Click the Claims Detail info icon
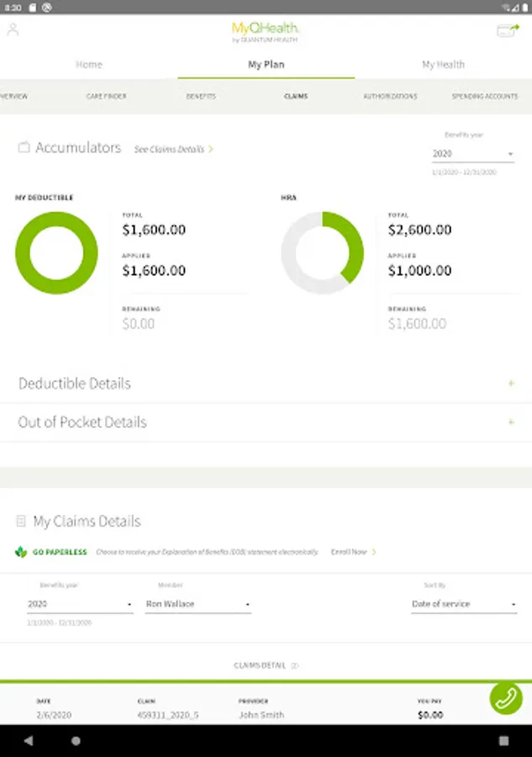Screen dimensions: 532x757 pyautogui.click(x=295, y=665)
